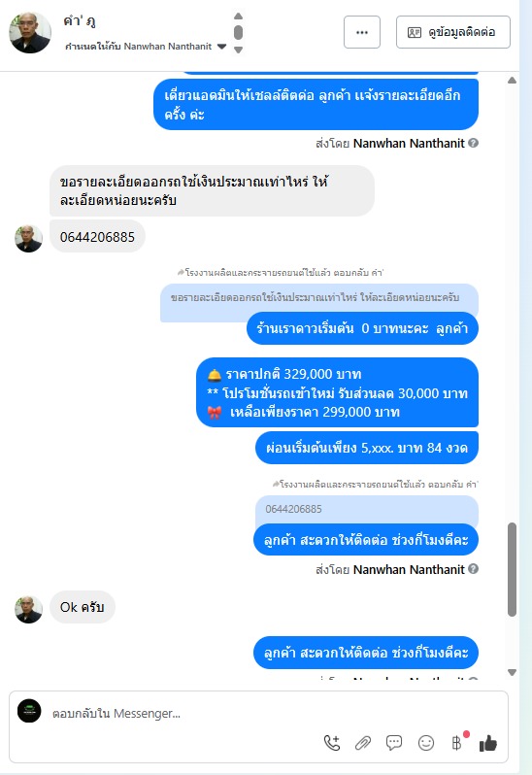The width and height of the screenshot is (532, 775).
Task: Click chat scrollbar down arrow
Action: click(x=513, y=672)
